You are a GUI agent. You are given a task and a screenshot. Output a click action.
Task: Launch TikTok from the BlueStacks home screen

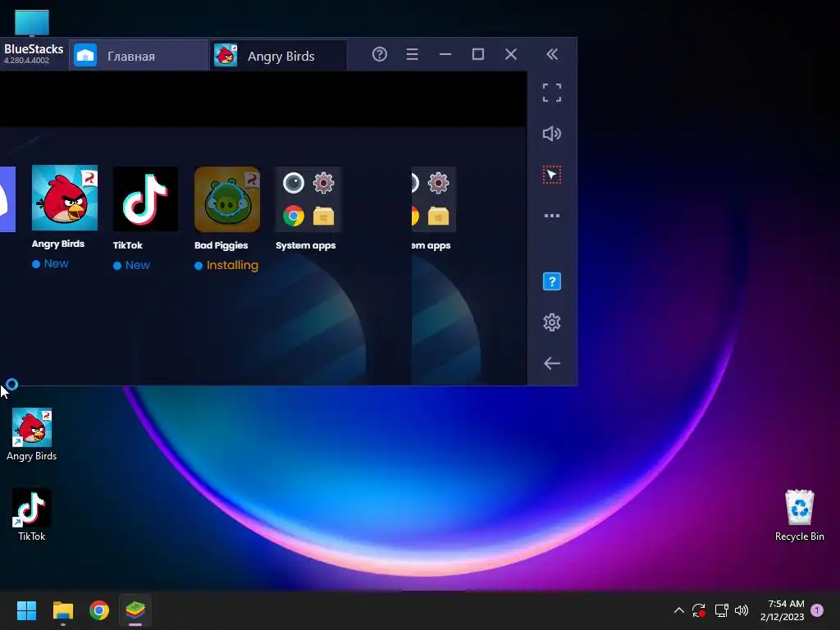coord(145,199)
